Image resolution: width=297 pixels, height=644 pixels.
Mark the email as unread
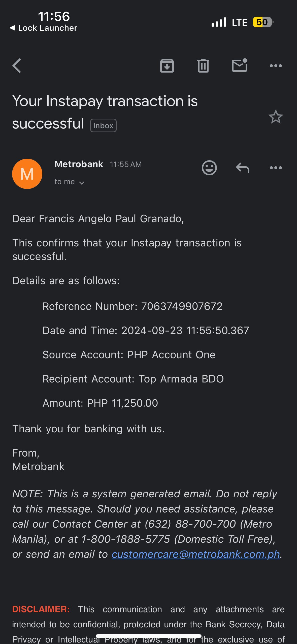pyautogui.click(x=239, y=66)
